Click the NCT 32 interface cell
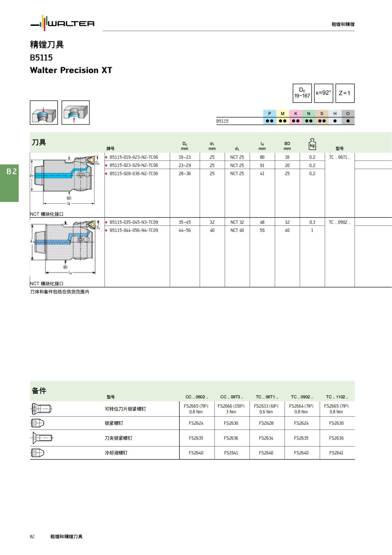 click(237, 222)
